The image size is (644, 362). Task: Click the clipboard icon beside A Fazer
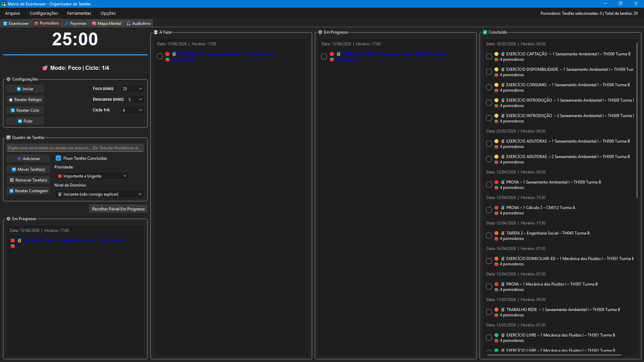click(x=156, y=32)
